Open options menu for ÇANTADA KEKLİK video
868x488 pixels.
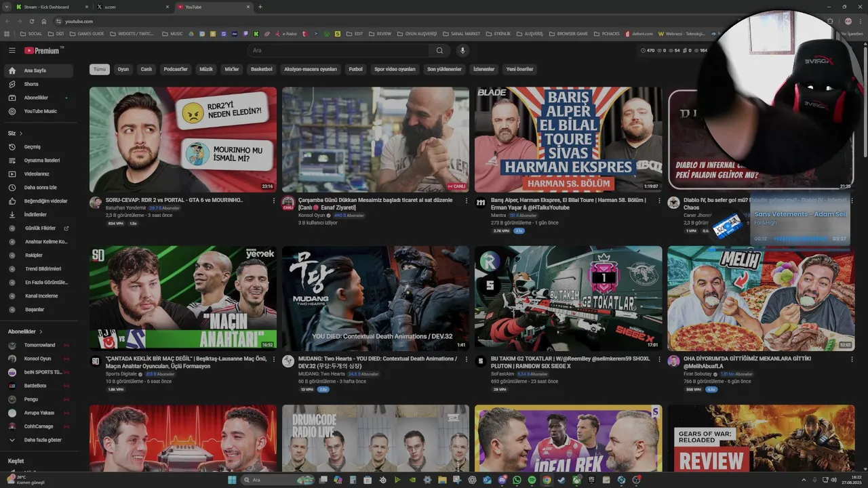pyautogui.click(x=274, y=359)
